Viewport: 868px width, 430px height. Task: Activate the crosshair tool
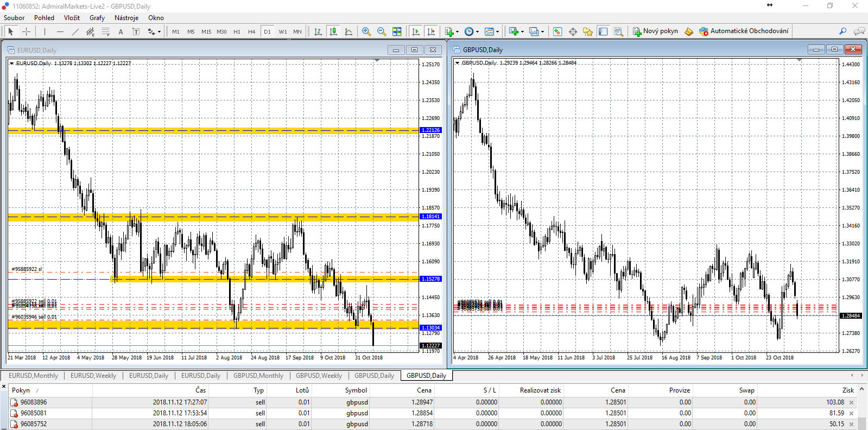pos(26,31)
